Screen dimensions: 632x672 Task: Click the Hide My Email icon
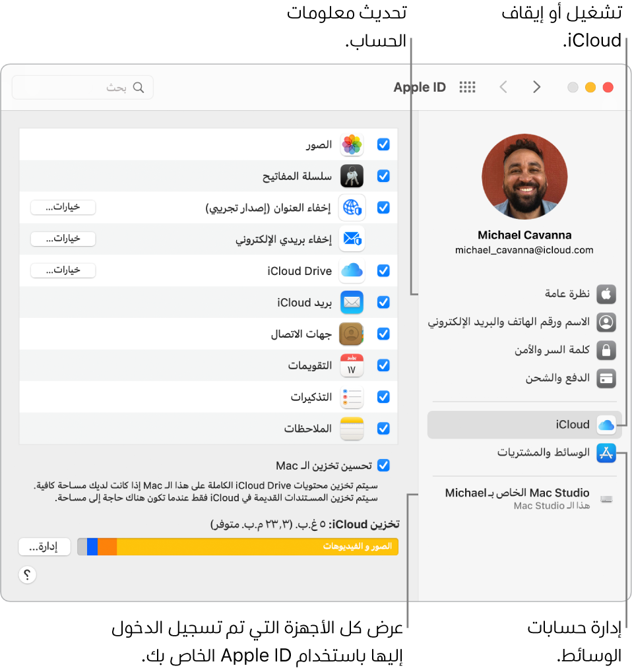pos(352,239)
